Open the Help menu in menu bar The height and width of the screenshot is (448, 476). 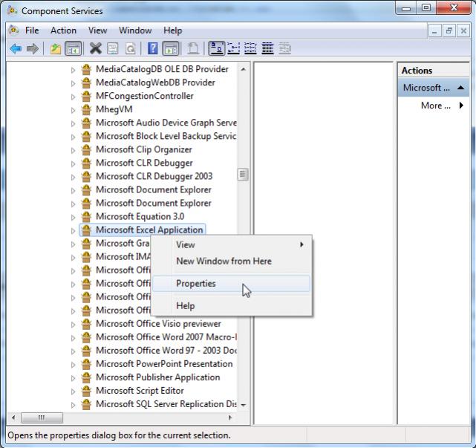coord(173,30)
